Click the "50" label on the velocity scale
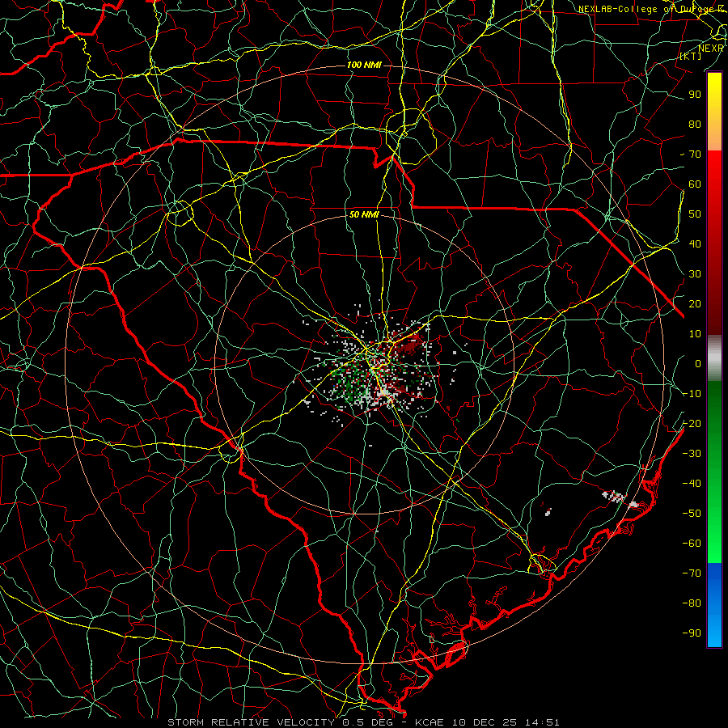The image size is (728, 728). click(695, 214)
